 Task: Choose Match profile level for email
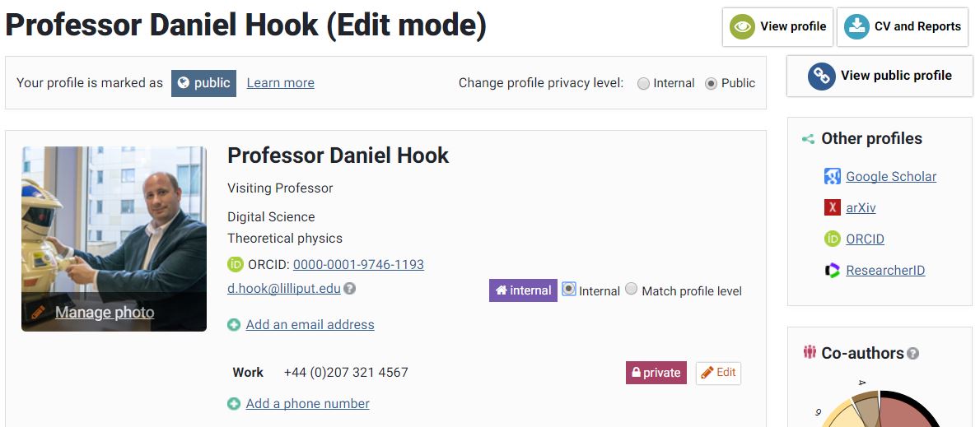point(632,289)
